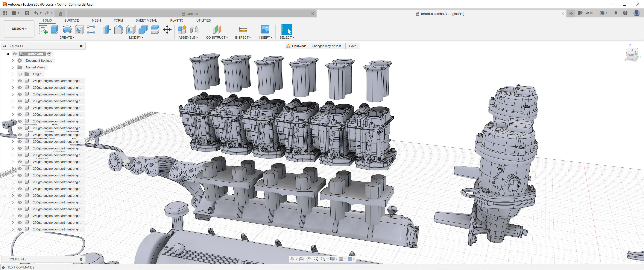
Task: Open the Insert image icon
Action: pyautogui.click(x=265, y=30)
